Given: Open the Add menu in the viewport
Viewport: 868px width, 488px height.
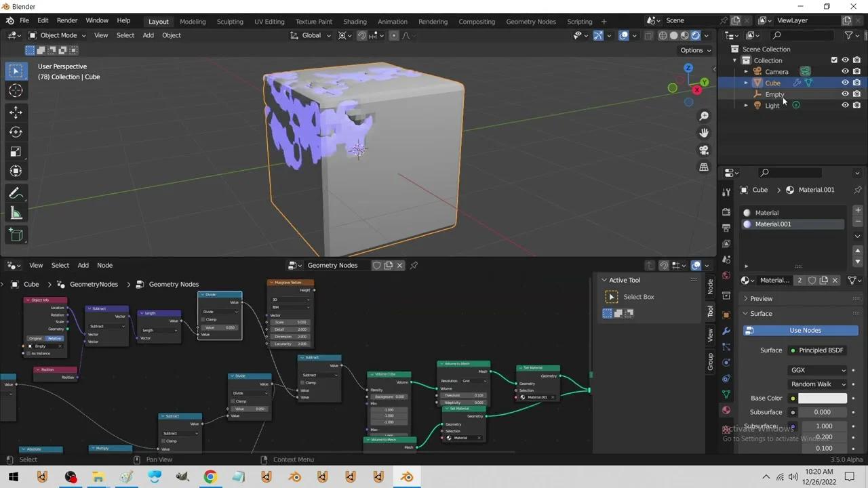Looking at the screenshot, I should tap(148, 35).
